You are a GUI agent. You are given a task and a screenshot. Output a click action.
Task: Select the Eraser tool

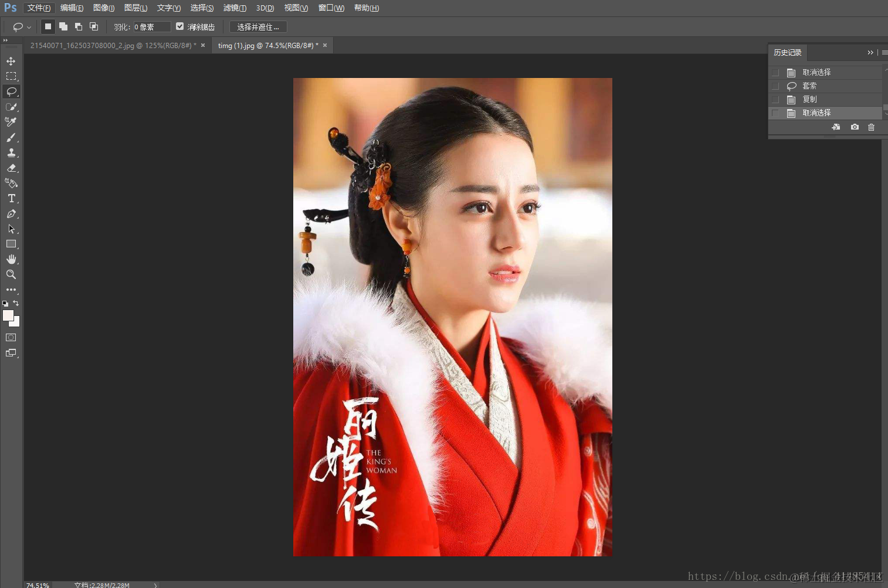(x=11, y=168)
